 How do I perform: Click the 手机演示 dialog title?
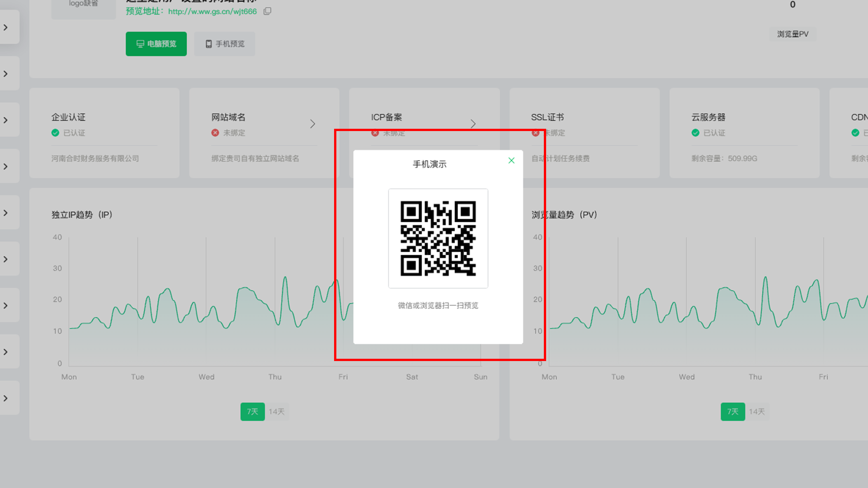tap(429, 164)
